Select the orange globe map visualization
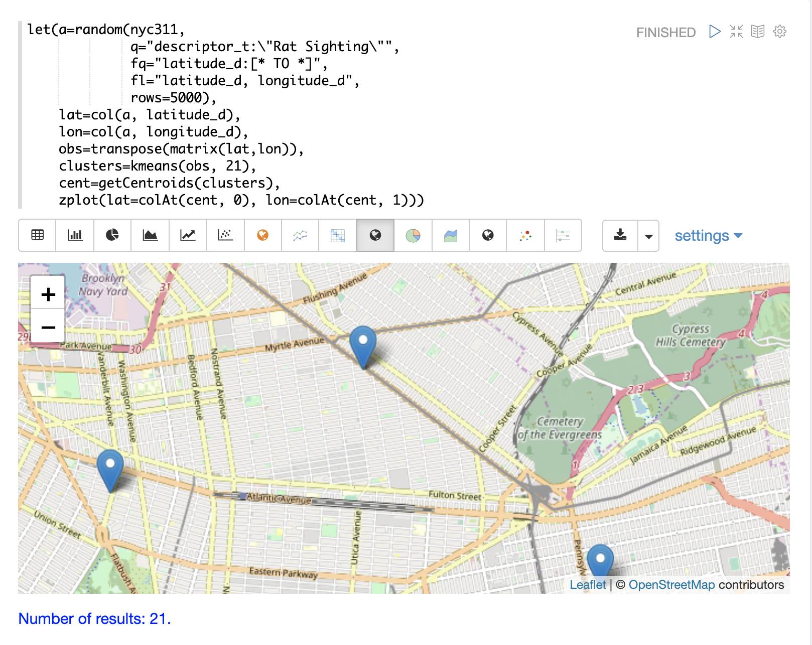 click(263, 235)
